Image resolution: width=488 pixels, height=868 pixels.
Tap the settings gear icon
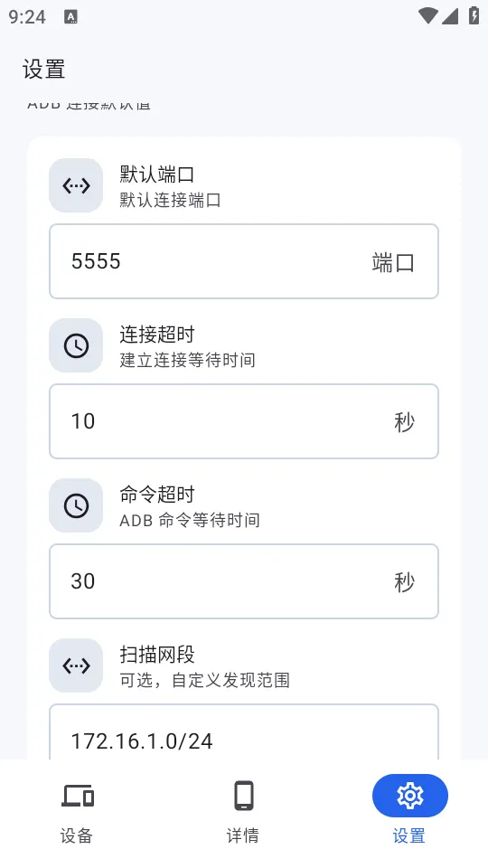(x=410, y=796)
